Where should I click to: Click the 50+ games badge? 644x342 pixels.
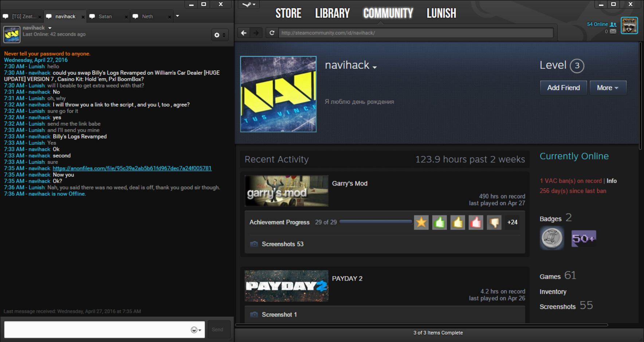point(584,238)
